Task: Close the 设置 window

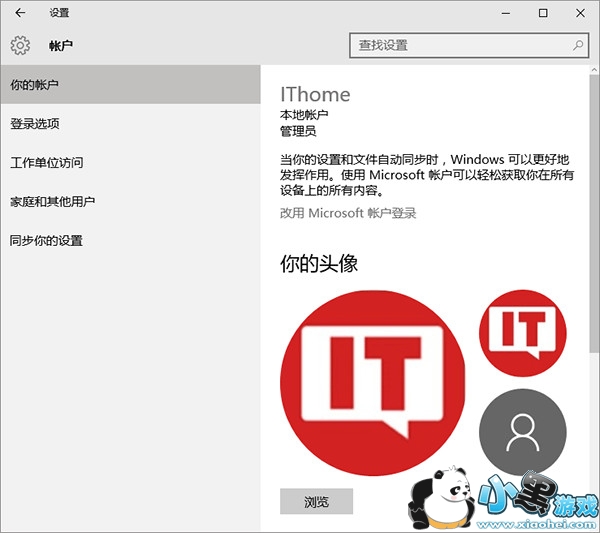Action: 580,13
